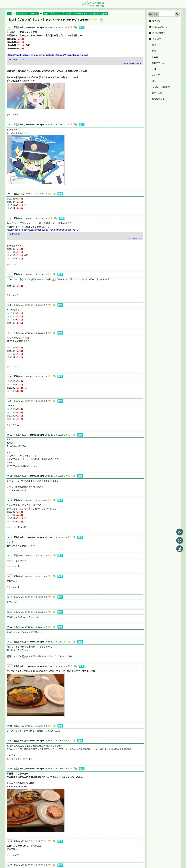Expand カテゴリ in the sidebar
The width and height of the screenshot is (186, 868).
[x=164, y=39]
